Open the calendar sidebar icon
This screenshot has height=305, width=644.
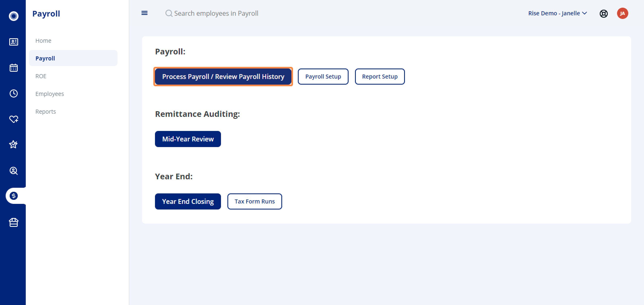click(13, 67)
